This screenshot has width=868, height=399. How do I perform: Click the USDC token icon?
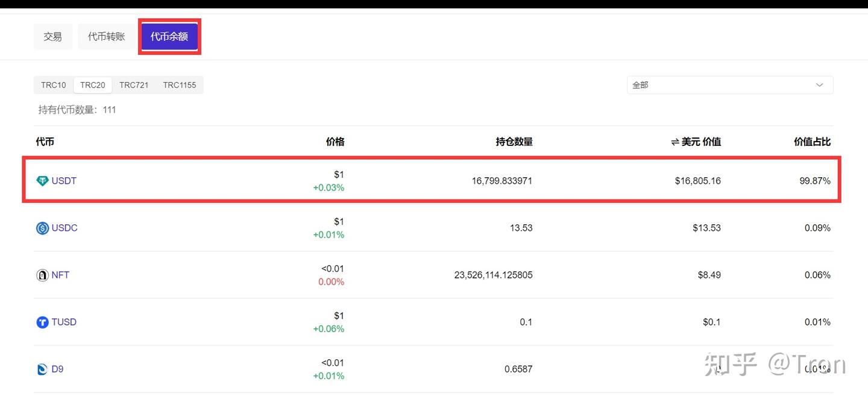42,228
